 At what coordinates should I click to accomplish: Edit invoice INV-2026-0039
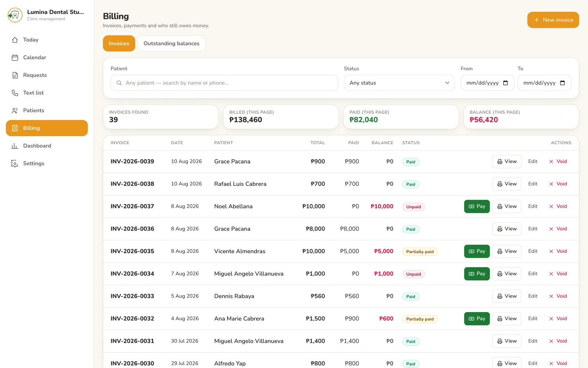tap(533, 162)
